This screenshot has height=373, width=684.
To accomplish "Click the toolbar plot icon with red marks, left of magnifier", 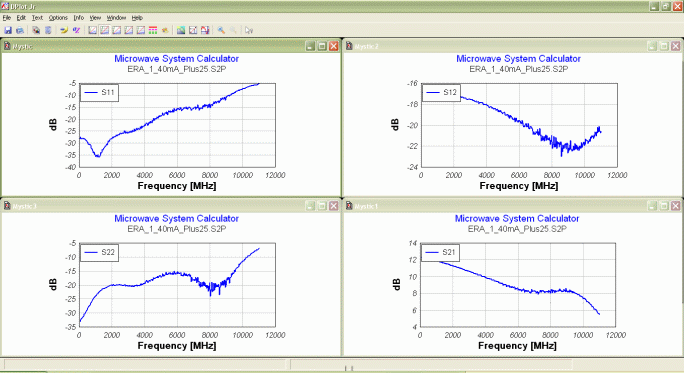I will 205,30.
